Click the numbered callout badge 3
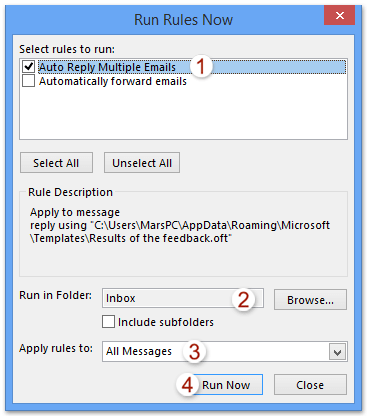 [x=194, y=352]
